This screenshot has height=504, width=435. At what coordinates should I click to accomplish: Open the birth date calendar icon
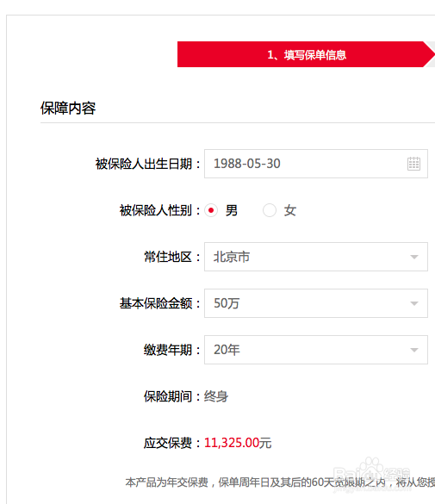[x=413, y=164]
